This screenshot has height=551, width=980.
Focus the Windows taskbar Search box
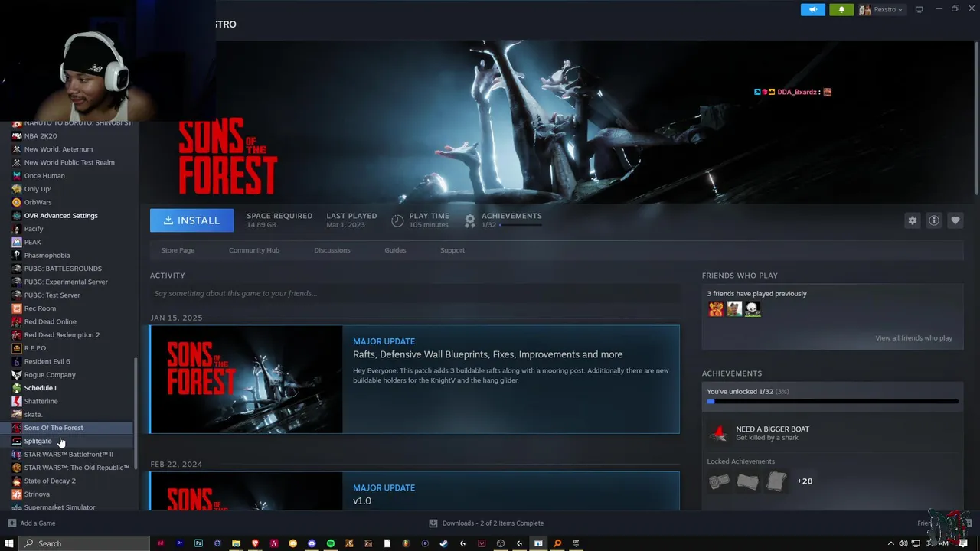pyautogui.click(x=85, y=543)
